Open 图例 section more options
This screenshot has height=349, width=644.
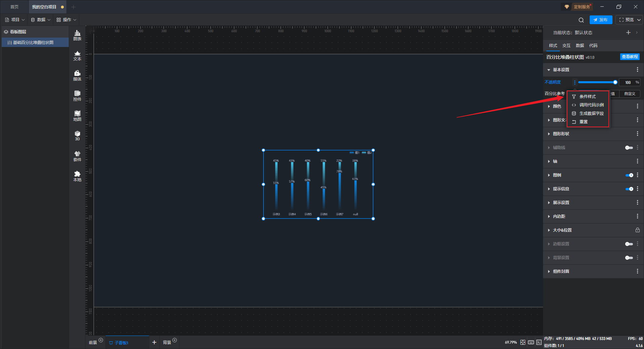click(x=637, y=175)
